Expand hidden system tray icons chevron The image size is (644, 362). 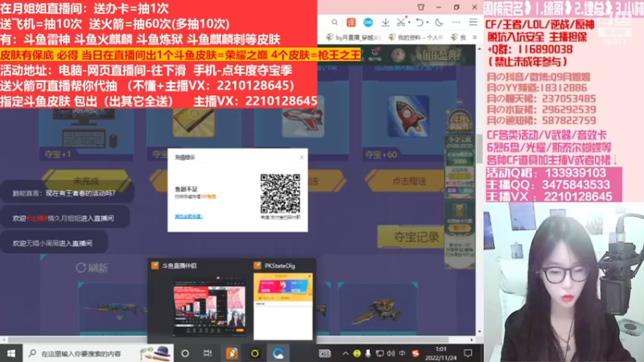point(345,353)
